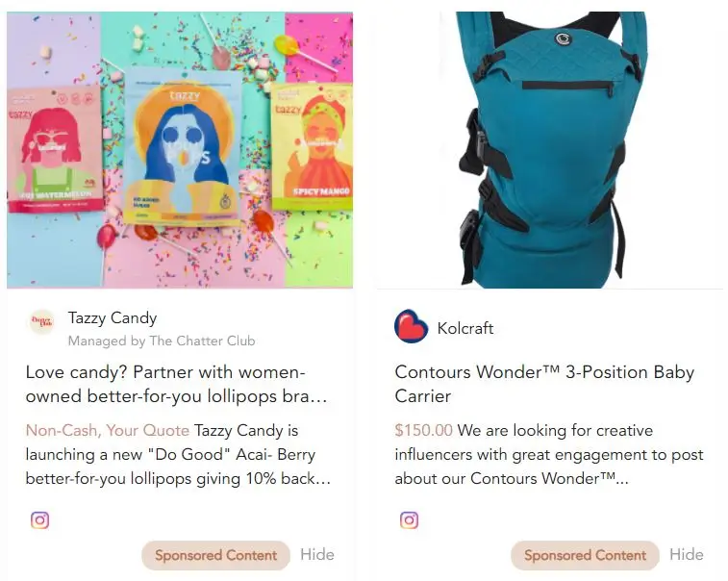Click the 'Non-Cash, Your Quote' payment label

click(x=108, y=430)
